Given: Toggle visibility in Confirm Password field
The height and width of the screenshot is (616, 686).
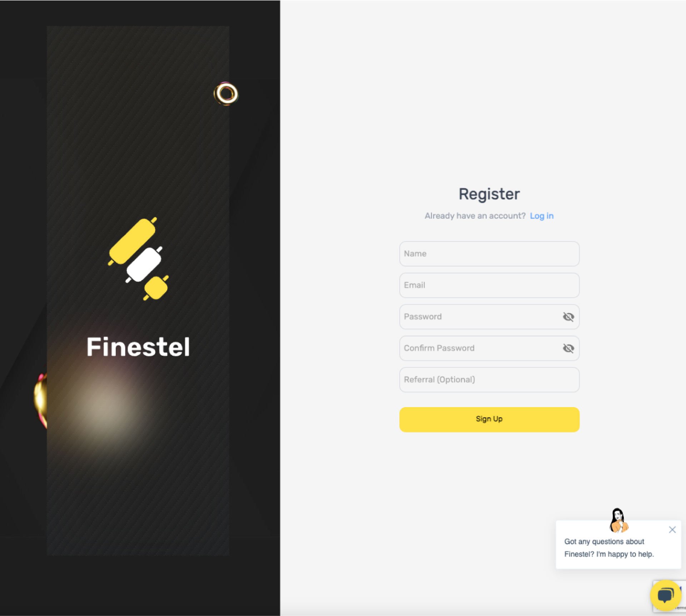Looking at the screenshot, I should [x=568, y=348].
